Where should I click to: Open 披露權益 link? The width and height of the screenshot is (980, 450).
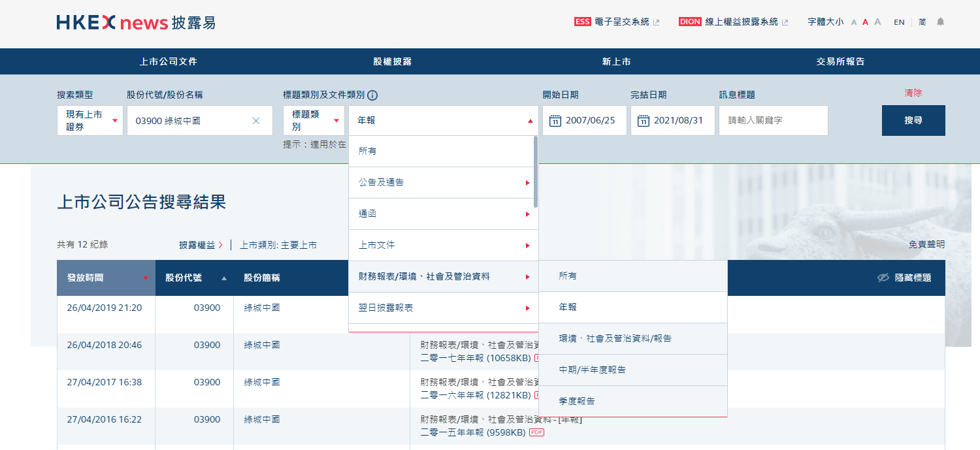point(201,245)
